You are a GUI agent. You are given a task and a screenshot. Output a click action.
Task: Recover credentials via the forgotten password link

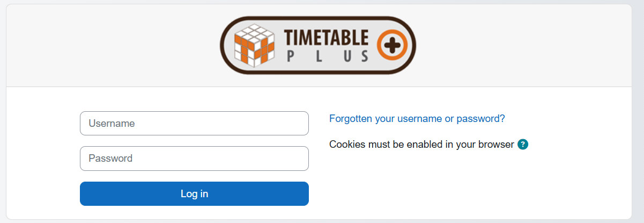pos(417,119)
